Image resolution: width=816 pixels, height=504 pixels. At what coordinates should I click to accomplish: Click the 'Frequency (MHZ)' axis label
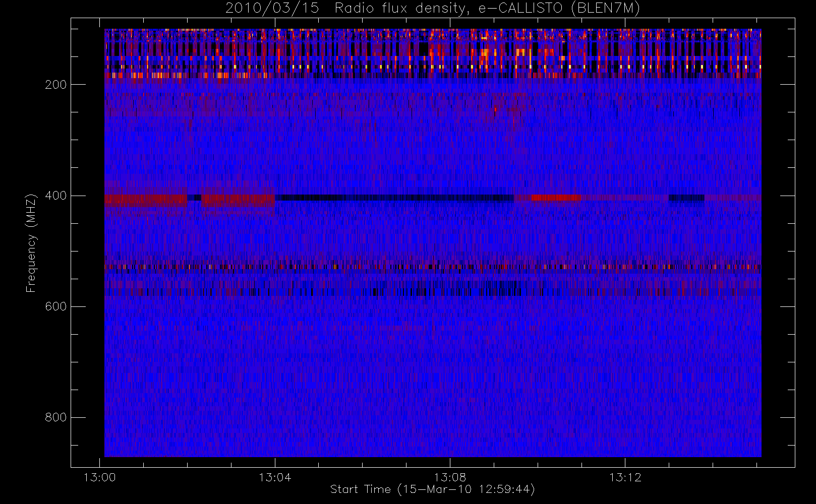coord(31,243)
